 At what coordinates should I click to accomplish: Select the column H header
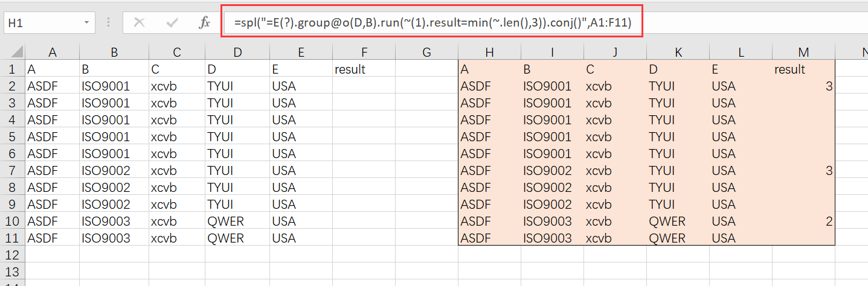489,52
